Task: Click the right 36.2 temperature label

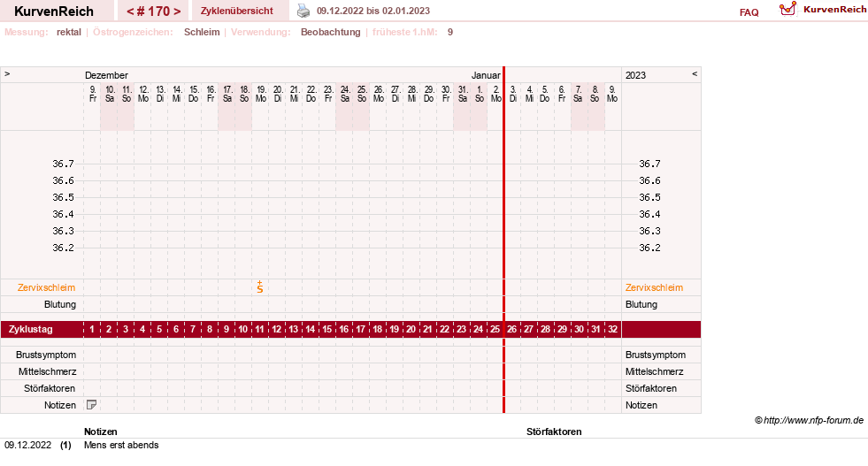Action: [649, 248]
